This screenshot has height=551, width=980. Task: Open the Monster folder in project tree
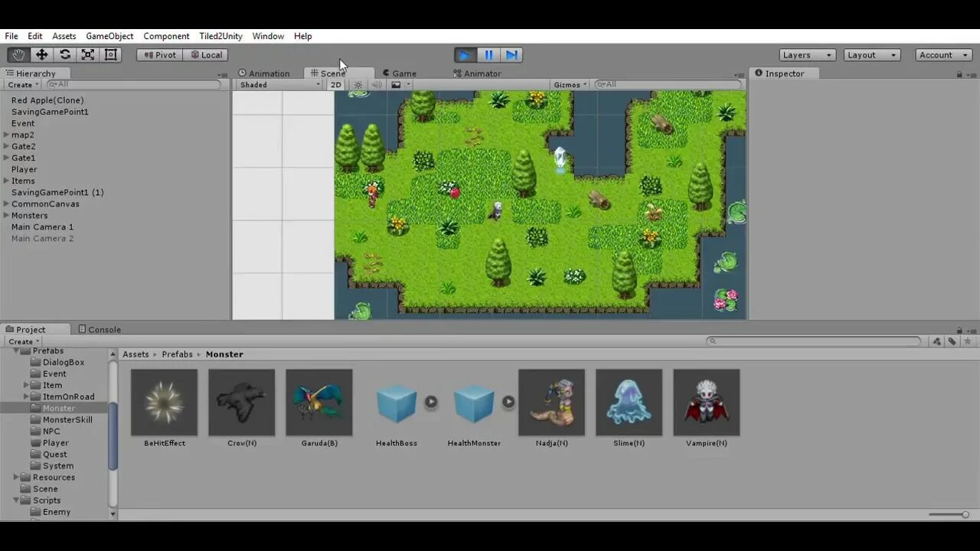click(59, 408)
